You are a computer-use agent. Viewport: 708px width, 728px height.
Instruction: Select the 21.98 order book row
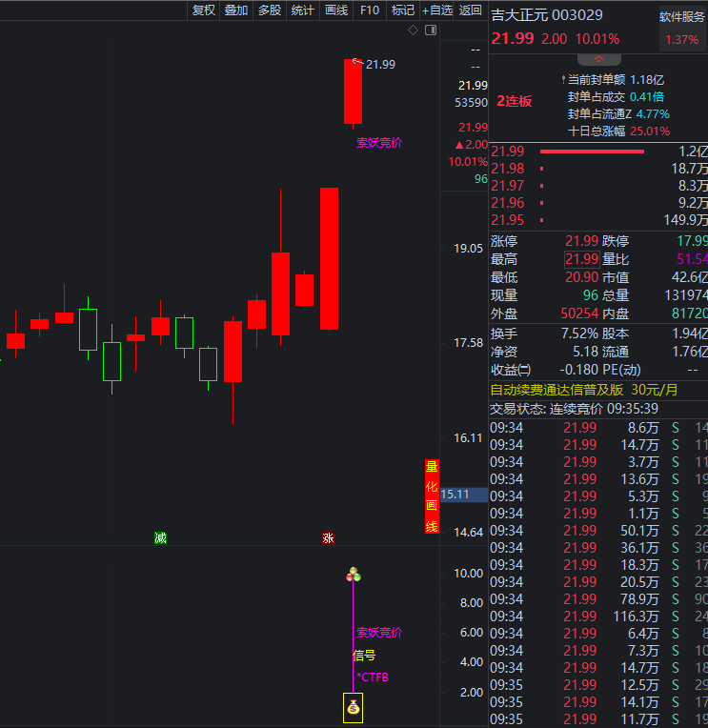pyautogui.click(x=599, y=169)
